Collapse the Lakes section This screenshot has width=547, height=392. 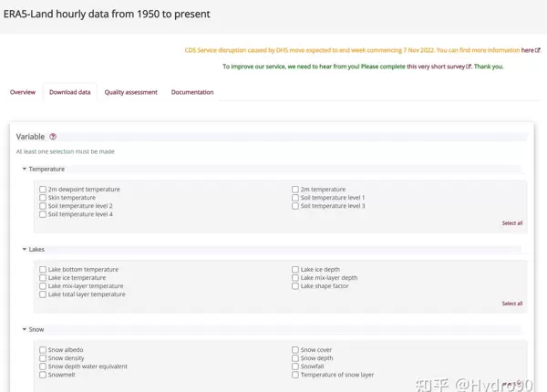[x=25, y=249]
